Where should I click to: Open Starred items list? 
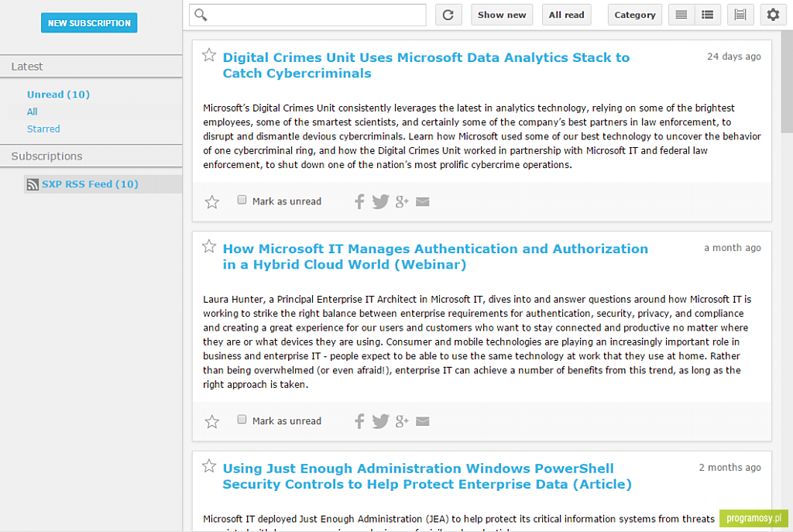coord(43,129)
